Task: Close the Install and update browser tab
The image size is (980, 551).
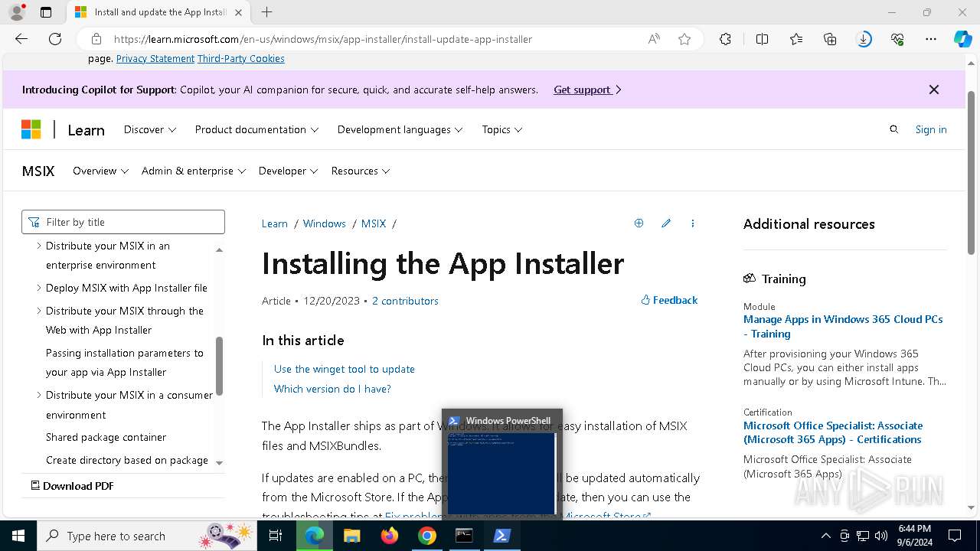Action: coord(239,12)
